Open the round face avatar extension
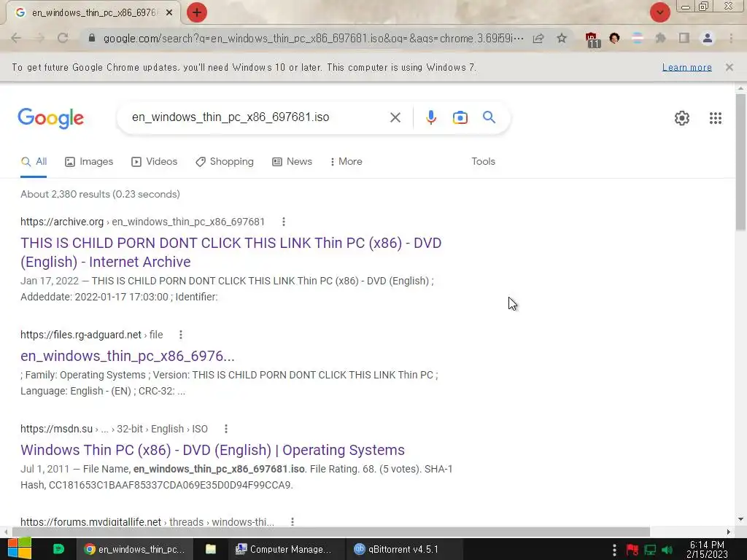 [x=614, y=38]
